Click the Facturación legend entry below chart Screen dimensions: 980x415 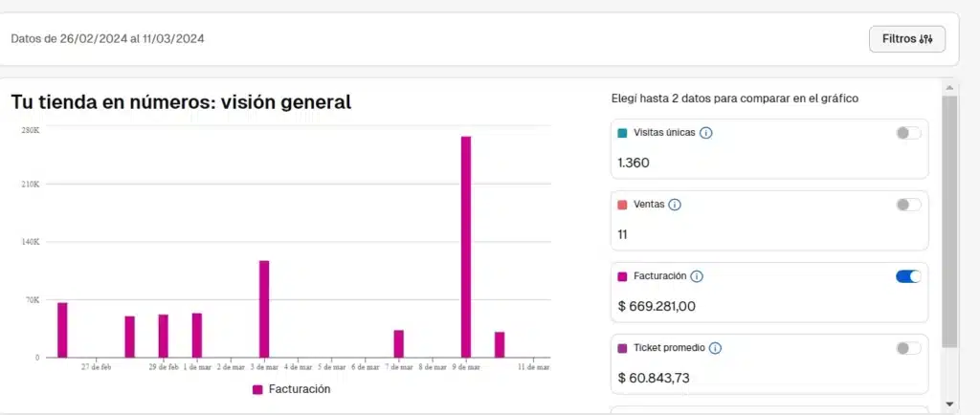pyautogui.click(x=291, y=389)
